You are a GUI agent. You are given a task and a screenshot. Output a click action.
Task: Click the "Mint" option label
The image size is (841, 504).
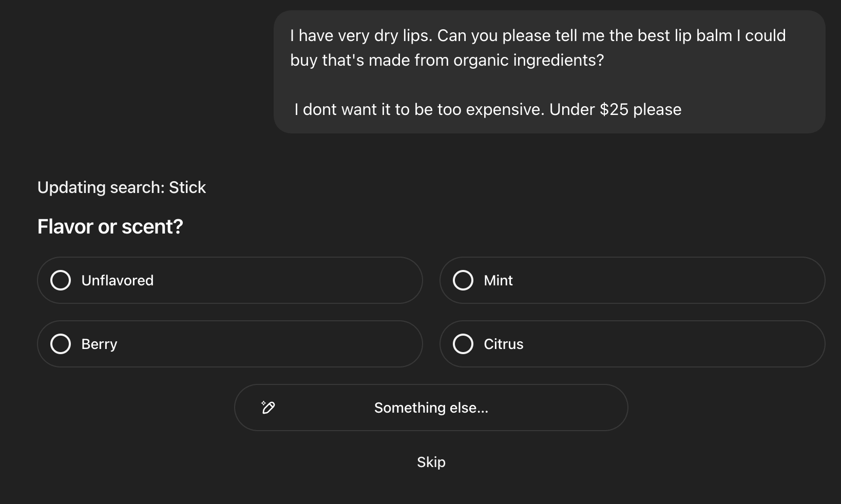(x=498, y=280)
